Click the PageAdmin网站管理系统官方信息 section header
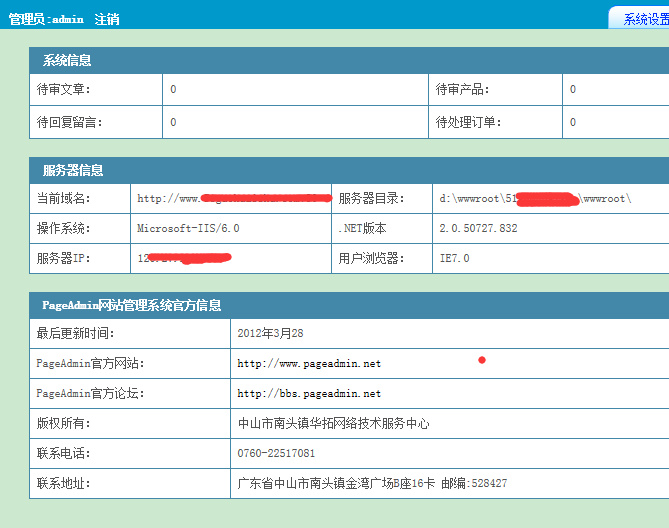The height and width of the screenshot is (528, 669). (131, 305)
